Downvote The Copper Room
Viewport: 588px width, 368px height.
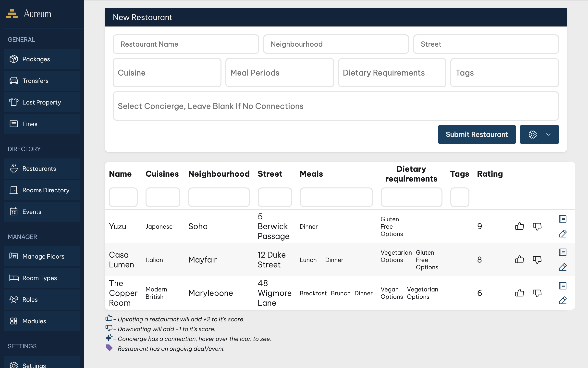(537, 293)
